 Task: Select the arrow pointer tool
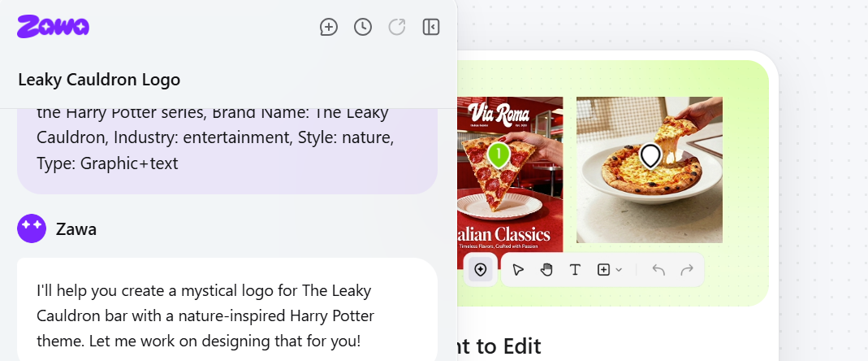[518, 270]
